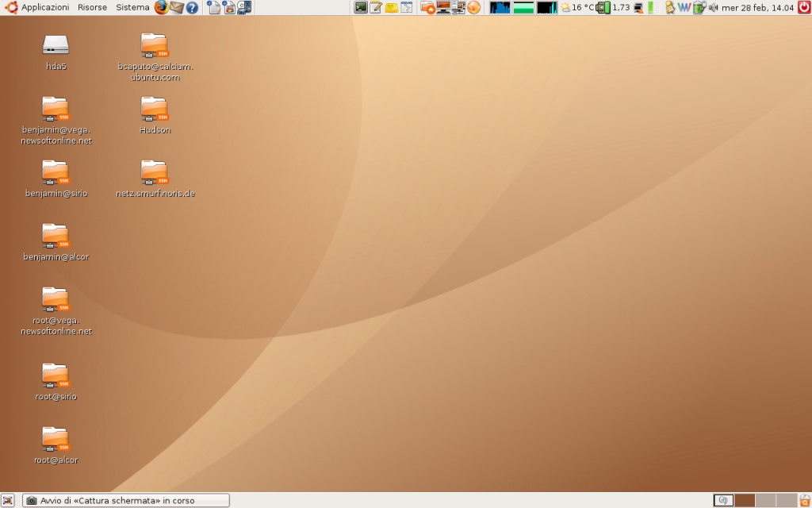Open the computer monitor launcher in panel
Image resolution: width=812 pixels, height=508 pixels.
(443, 7)
